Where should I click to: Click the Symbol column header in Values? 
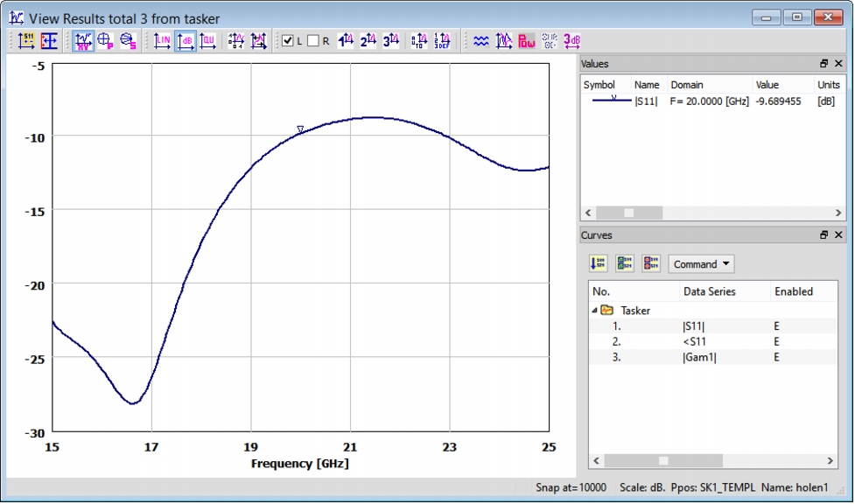[606, 85]
